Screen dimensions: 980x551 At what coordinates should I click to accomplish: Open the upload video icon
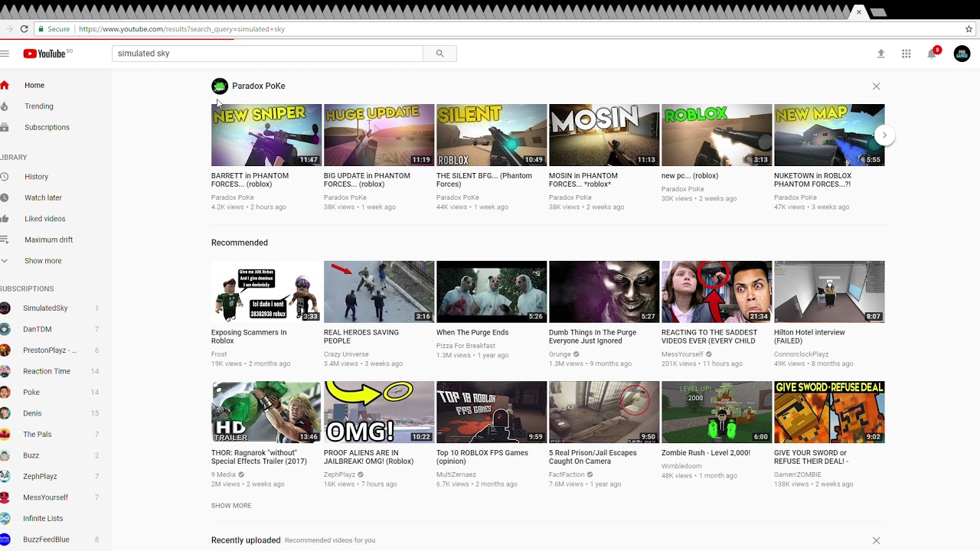(x=881, y=54)
